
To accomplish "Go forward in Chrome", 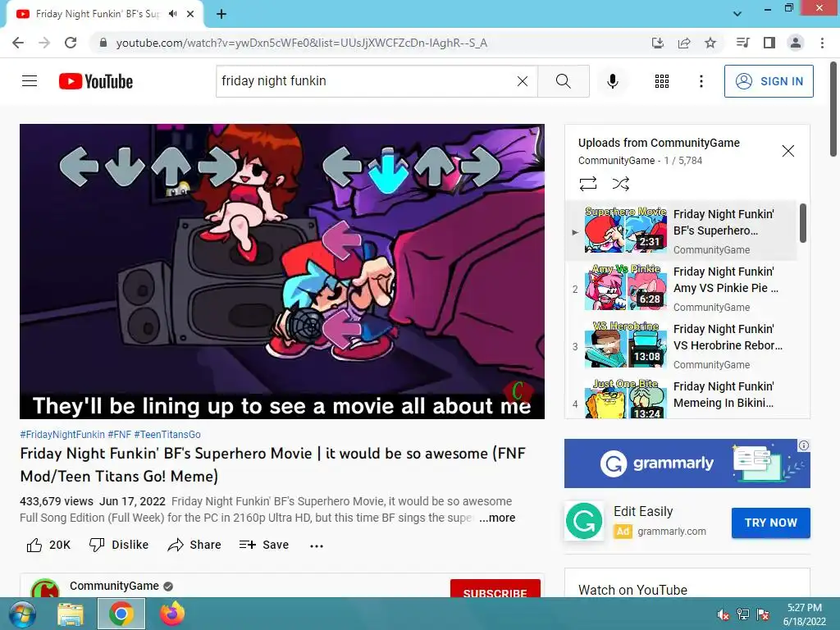I will click(x=44, y=43).
